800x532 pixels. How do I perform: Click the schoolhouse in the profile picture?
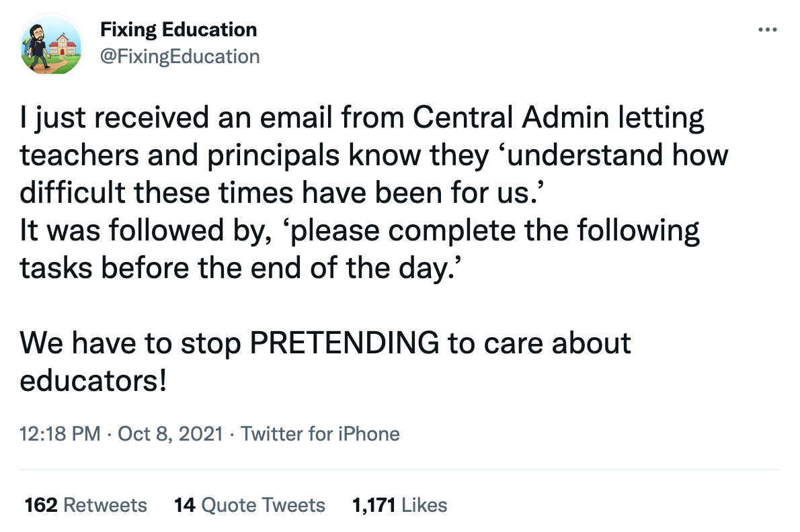point(65,45)
